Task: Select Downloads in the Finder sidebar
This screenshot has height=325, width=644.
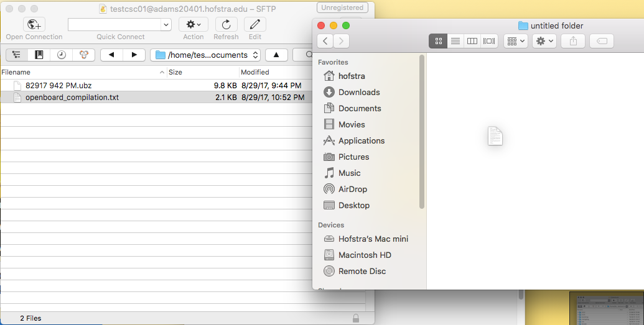Action: [358, 92]
